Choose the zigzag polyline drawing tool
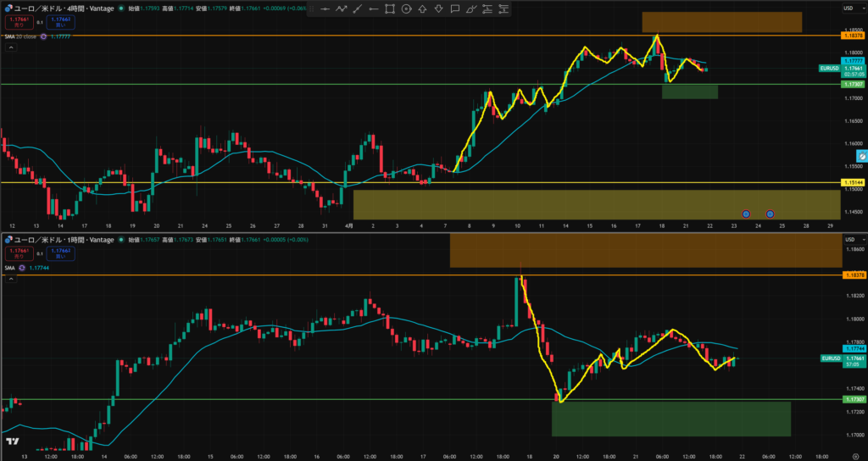 341,9
